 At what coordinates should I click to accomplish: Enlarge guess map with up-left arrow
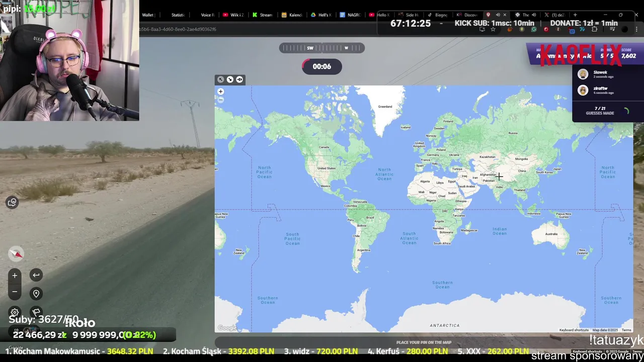point(220,79)
